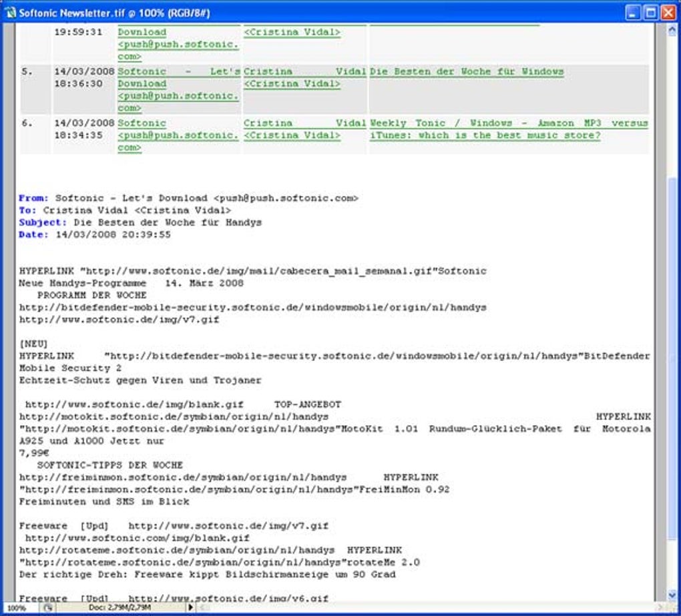Click the '[NEU]' tag text

click(x=33, y=344)
